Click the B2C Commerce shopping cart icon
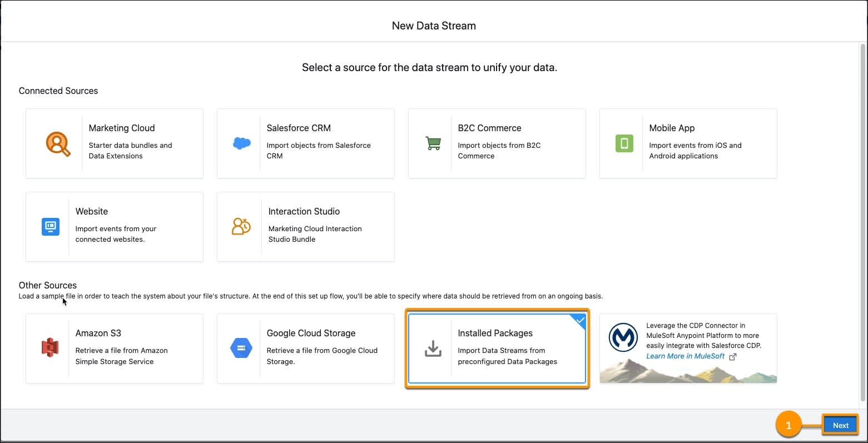The width and height of the screenshot is (868, 443). tap(433, 143)
